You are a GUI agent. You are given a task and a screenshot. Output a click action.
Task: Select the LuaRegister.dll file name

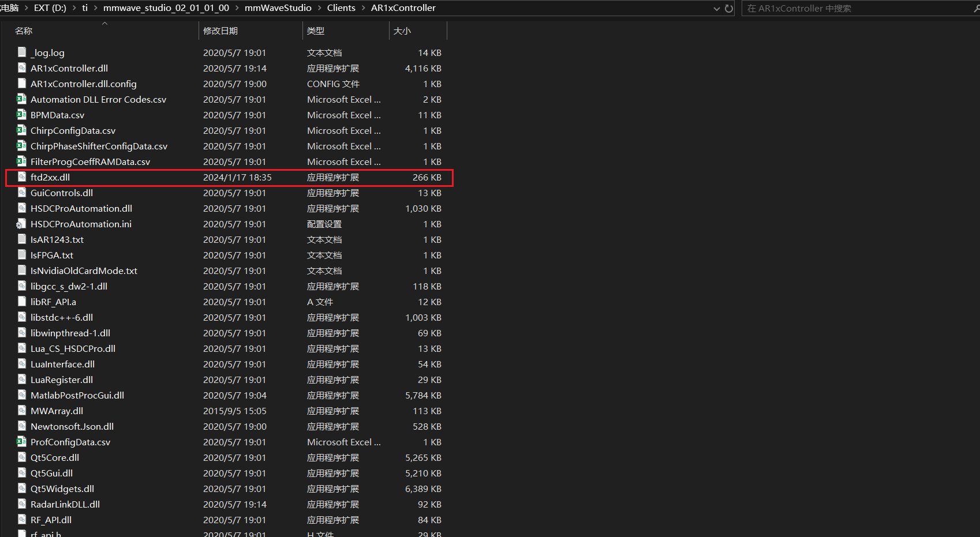point(62,380)
